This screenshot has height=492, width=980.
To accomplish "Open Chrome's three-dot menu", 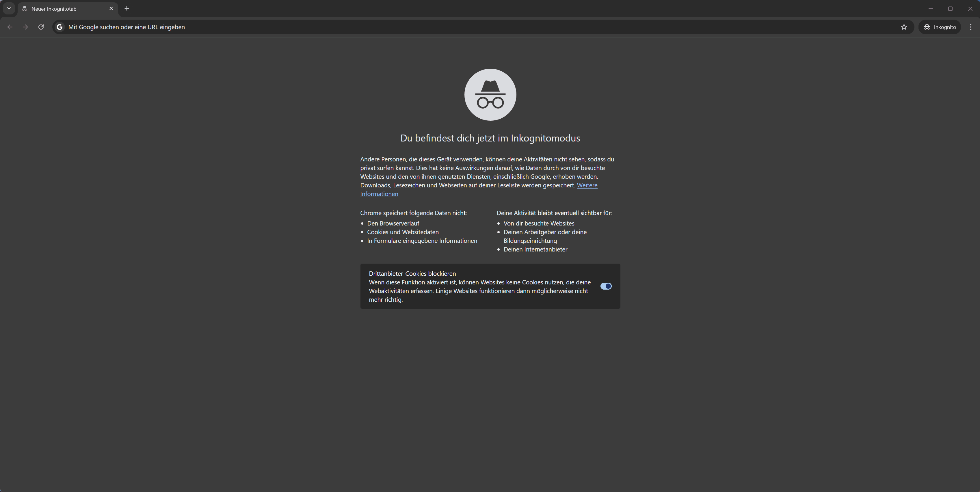I will tap(970, 27).
